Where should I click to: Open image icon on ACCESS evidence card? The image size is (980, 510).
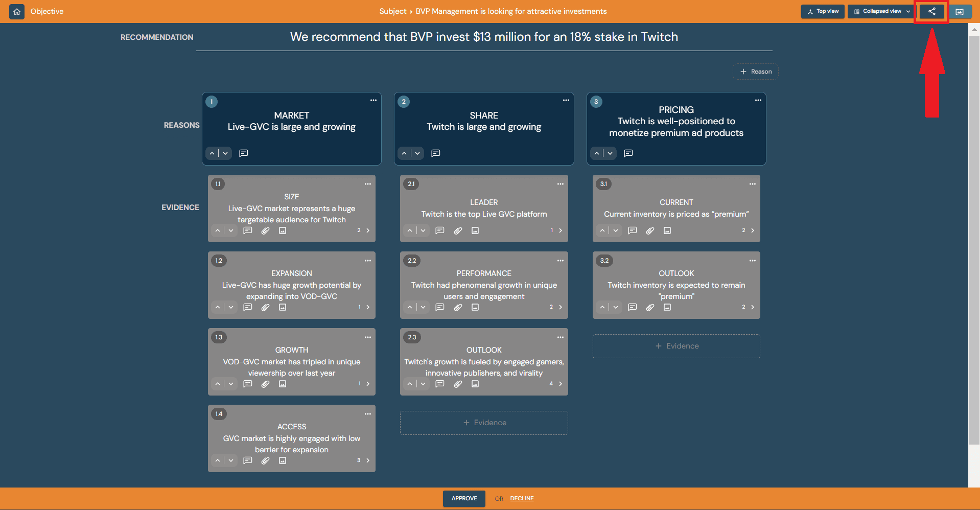283,460
